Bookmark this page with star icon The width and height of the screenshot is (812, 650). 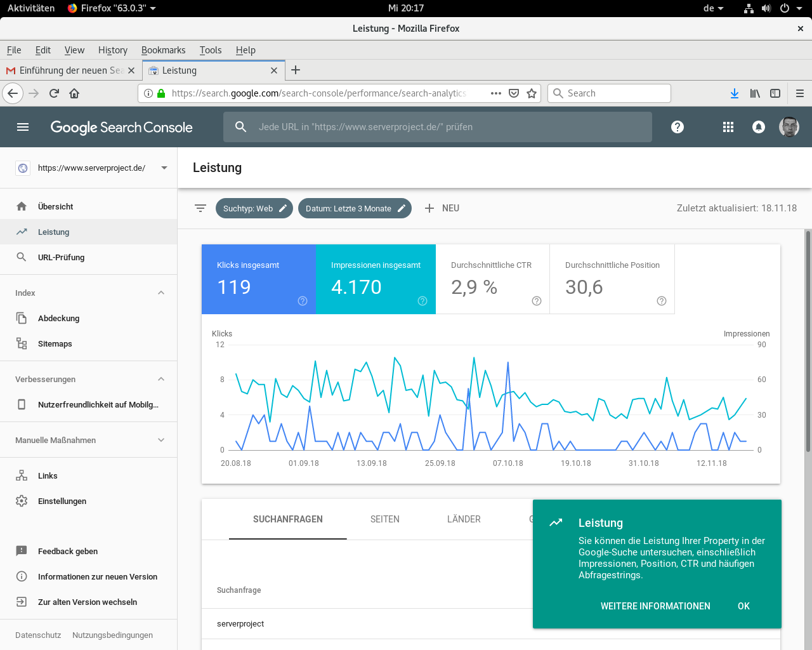tap(532, 93)
